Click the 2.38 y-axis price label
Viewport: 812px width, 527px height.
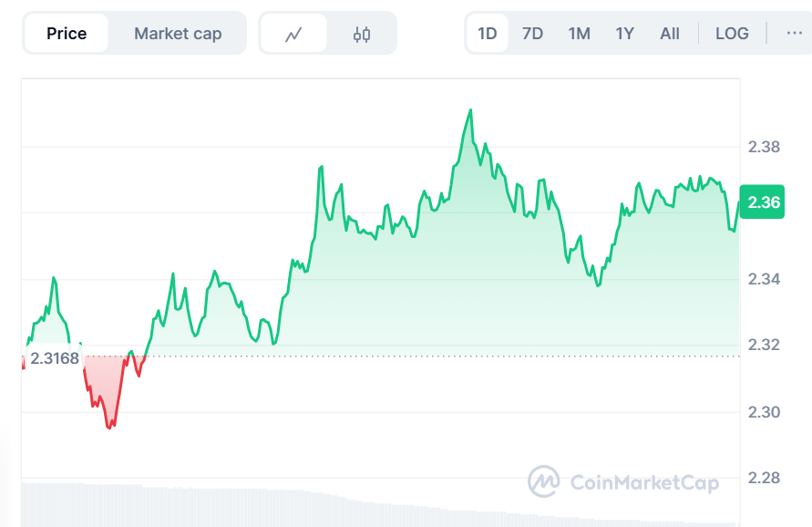[764, 146]
